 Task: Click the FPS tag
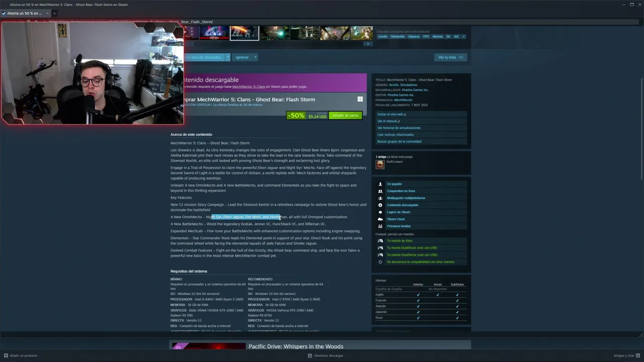(x=426, y=36)
